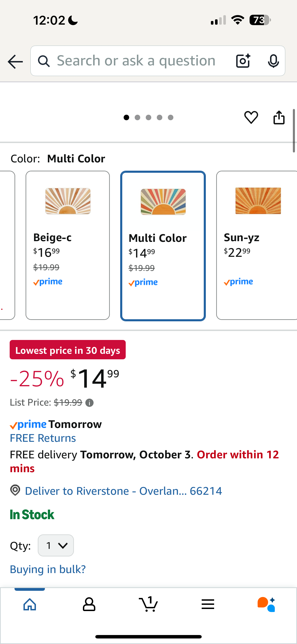Image resolution: width=297 pixels, height=644 pixels.
Task: Click the Buying in bulk link
Action: [x=48, y=569]
